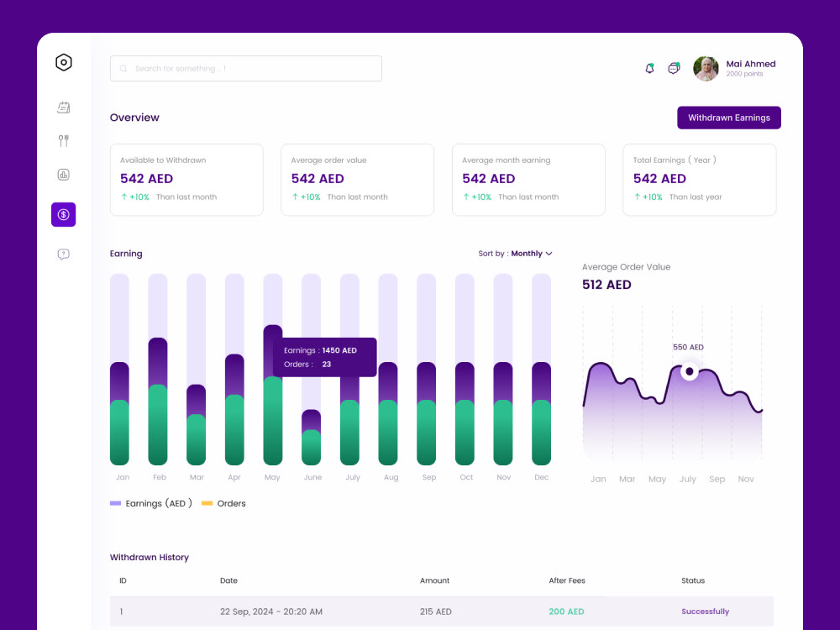Screen dimensions: 840x630
Task: Click the Jan earnings bar
Action: click(119, 413)
